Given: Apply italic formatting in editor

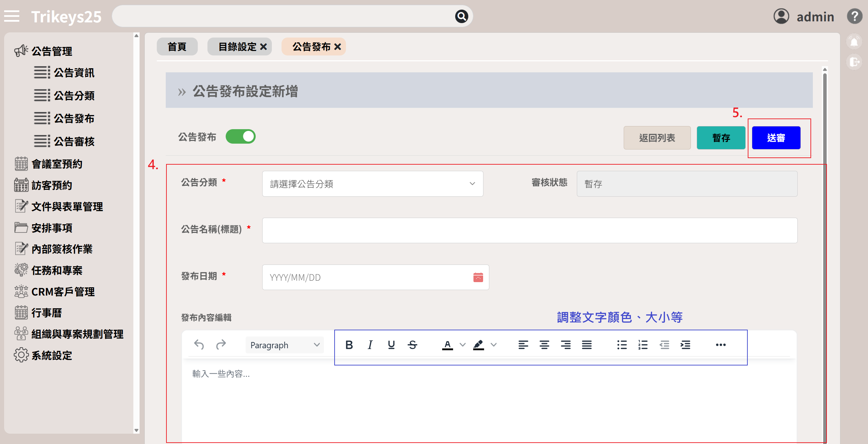Looking at the screenshot, I should [x=370, y=345].
